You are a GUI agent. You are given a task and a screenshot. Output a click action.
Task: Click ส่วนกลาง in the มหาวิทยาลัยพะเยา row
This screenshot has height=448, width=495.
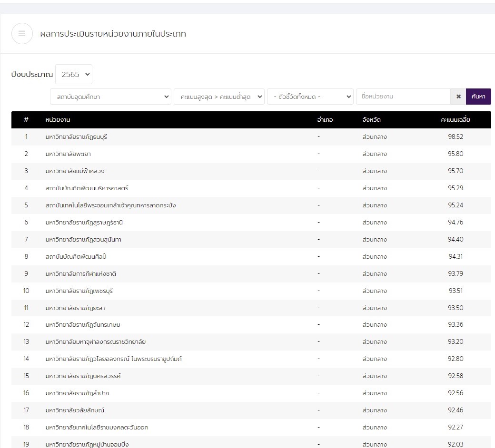point(375,154)
